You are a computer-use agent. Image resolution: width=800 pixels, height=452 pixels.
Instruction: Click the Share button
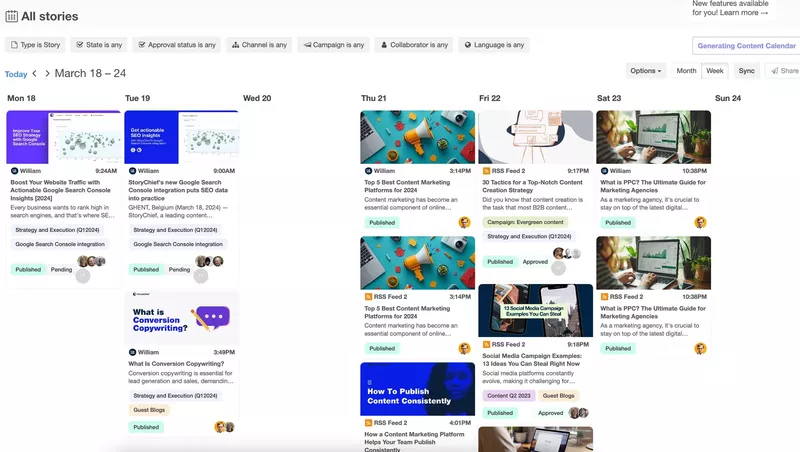pos(784,71)
